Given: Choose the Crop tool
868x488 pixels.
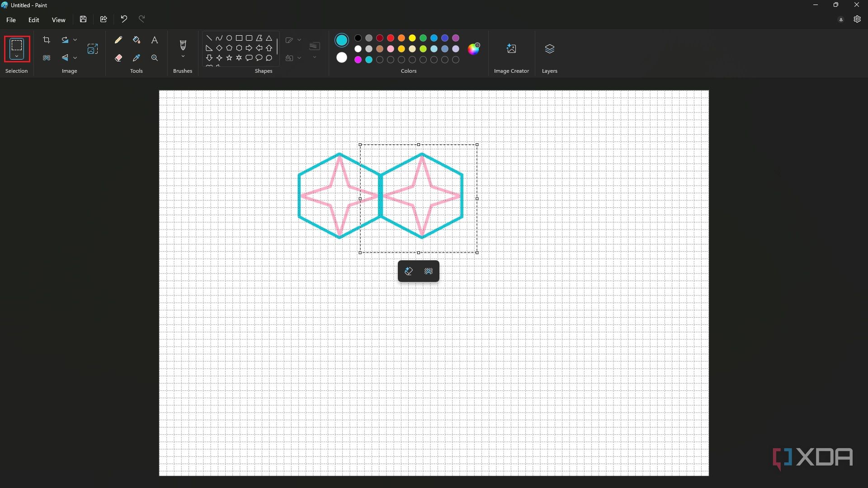Looking at the screenshot, I should (x=47, y=40).
